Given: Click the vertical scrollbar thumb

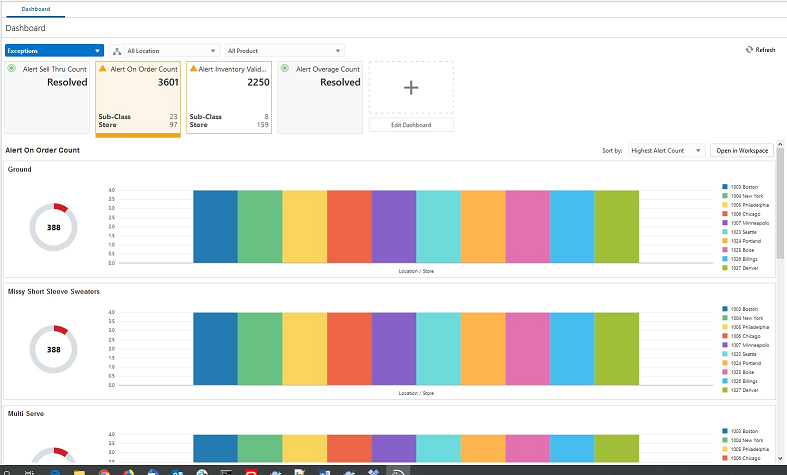Looking at the screenshot, I should coord(780,203).
